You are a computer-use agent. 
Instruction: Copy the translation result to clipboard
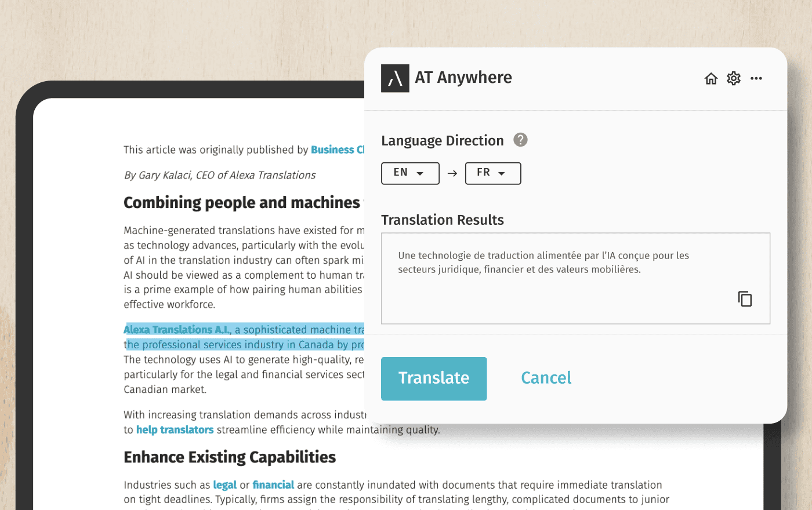pos(745,298)
